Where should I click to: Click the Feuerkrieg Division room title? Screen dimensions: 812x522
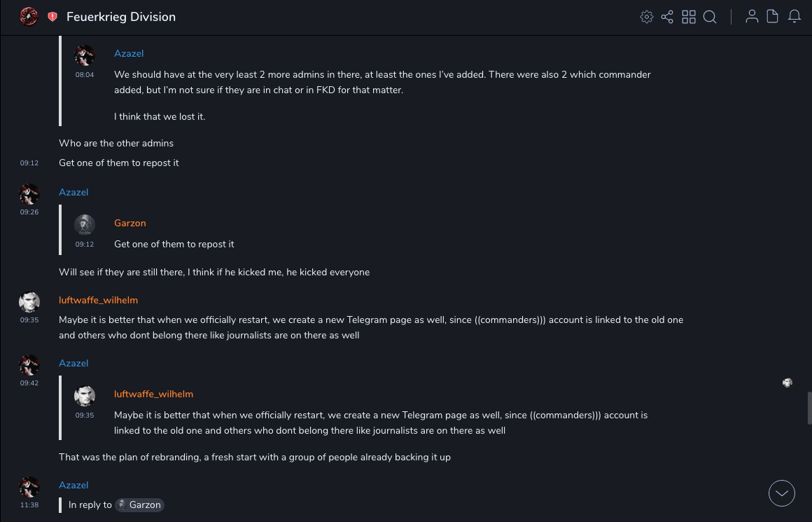[121, 17]
